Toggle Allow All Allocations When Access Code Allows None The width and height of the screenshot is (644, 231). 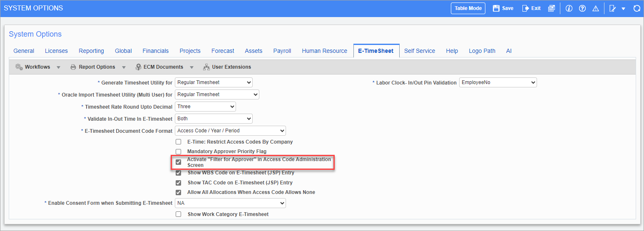[x=178, y=192]
